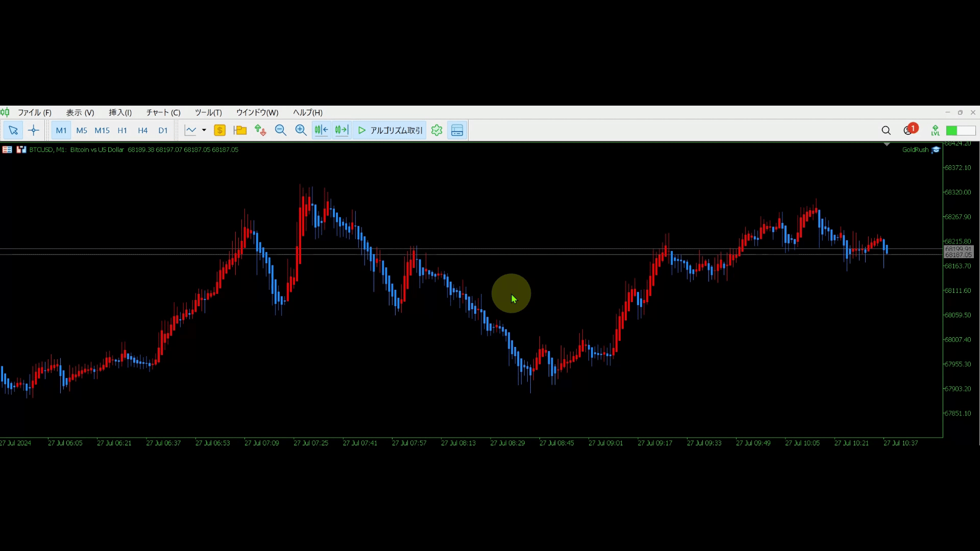
Task: Click the Zoom Out magnifier icon
Action: click(x=280, y=131)
